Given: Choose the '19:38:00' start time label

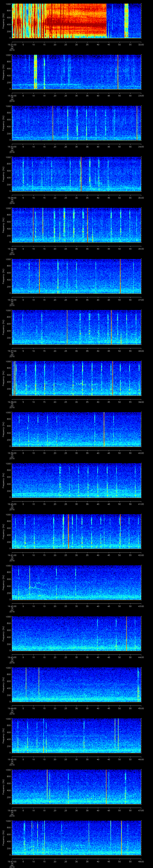Looking at the screenshot, I should [12, 402].
